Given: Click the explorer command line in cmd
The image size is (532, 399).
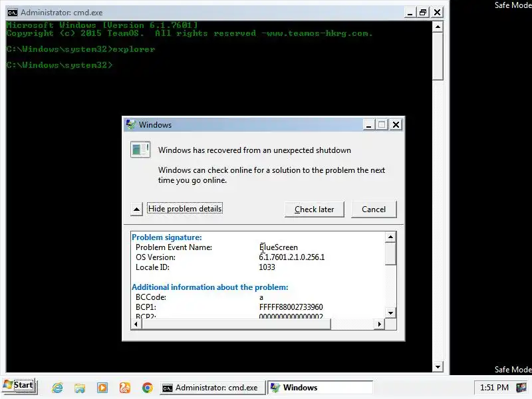Looking at the screenshot, I should pos(80,49).
